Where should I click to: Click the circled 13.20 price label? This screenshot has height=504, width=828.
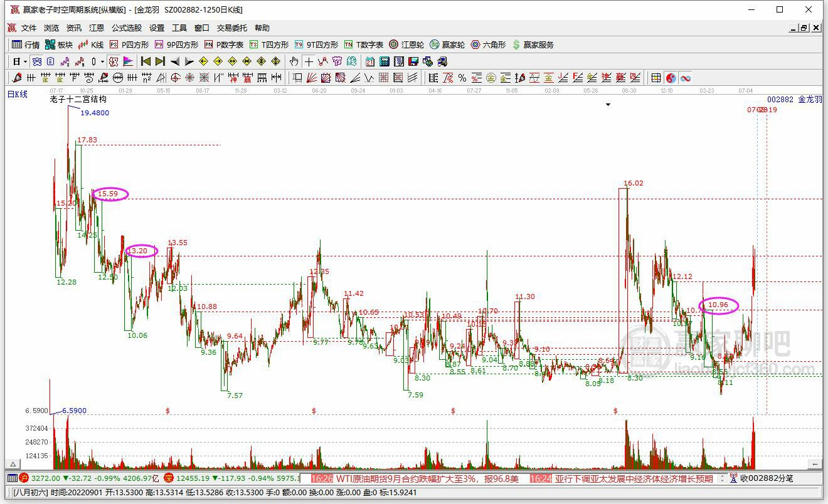point(138,251)
